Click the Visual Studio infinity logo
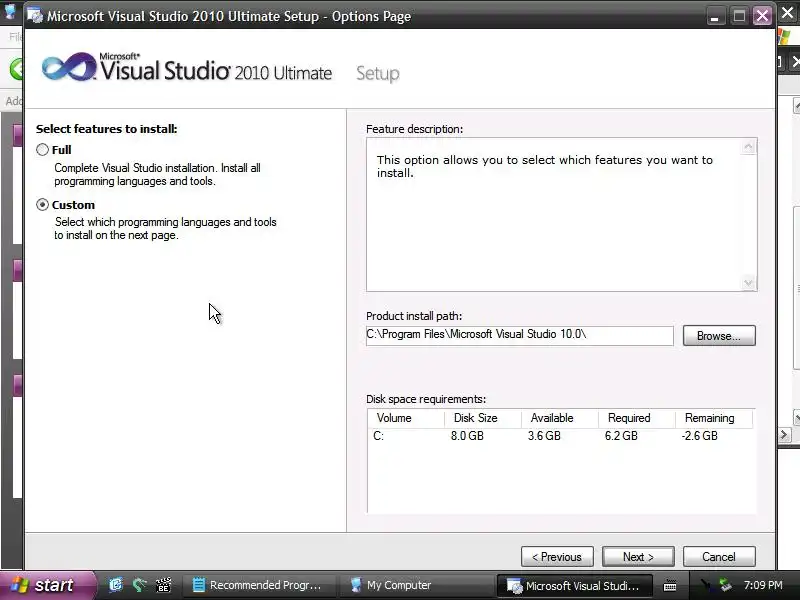Screen dimensions: 800x600 69,66
